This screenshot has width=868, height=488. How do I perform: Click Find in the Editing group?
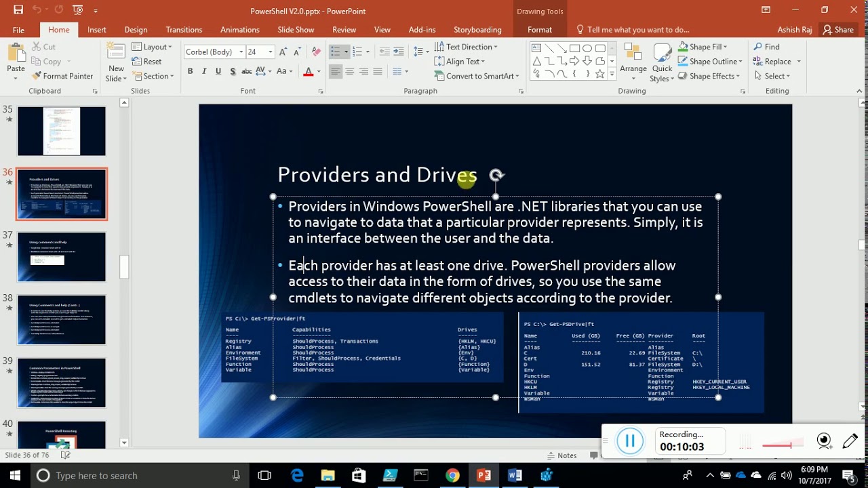(766, 47)
